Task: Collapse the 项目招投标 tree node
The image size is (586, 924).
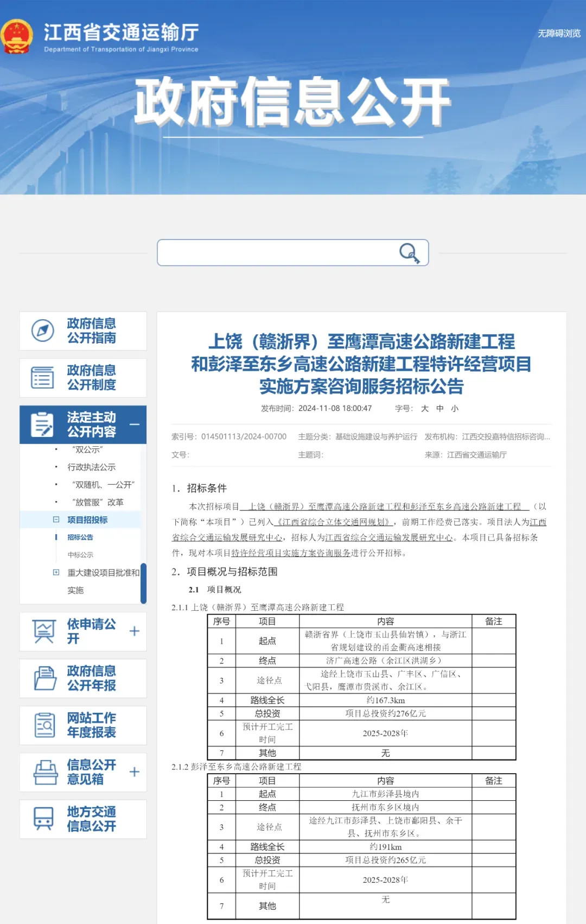Action: point(56,520)
